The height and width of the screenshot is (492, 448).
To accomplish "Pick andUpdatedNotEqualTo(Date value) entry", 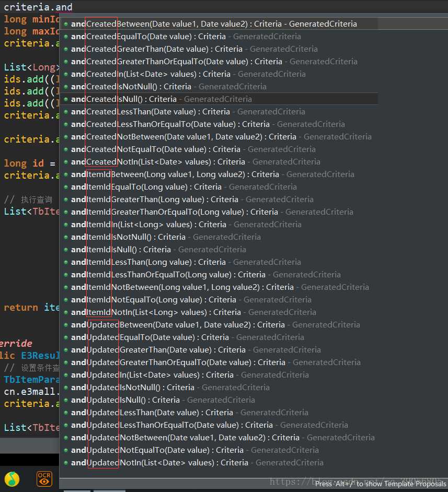I will point(219,451).
